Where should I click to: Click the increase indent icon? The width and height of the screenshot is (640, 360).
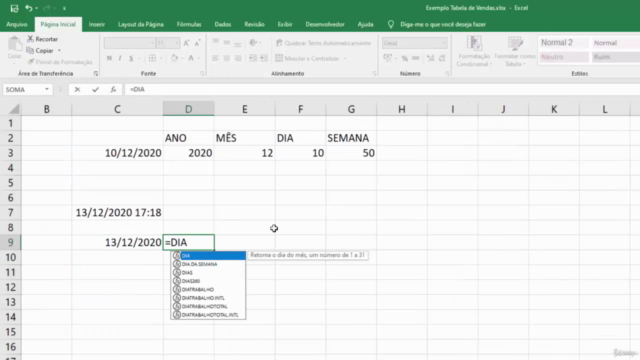point(264,58)
